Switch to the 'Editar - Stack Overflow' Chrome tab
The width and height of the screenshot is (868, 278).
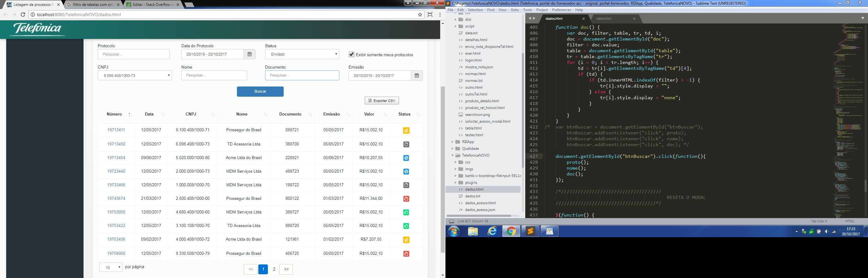[x=153, y=5]
